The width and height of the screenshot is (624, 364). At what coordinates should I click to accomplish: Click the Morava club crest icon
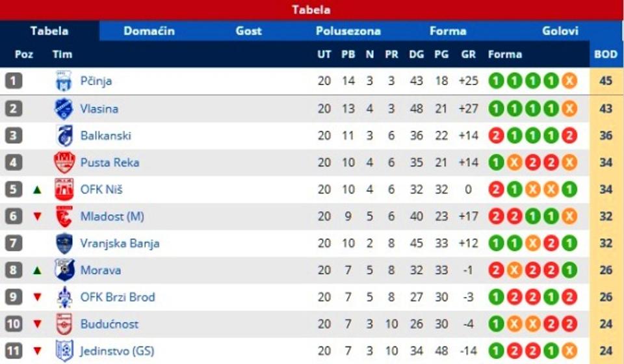64,270
